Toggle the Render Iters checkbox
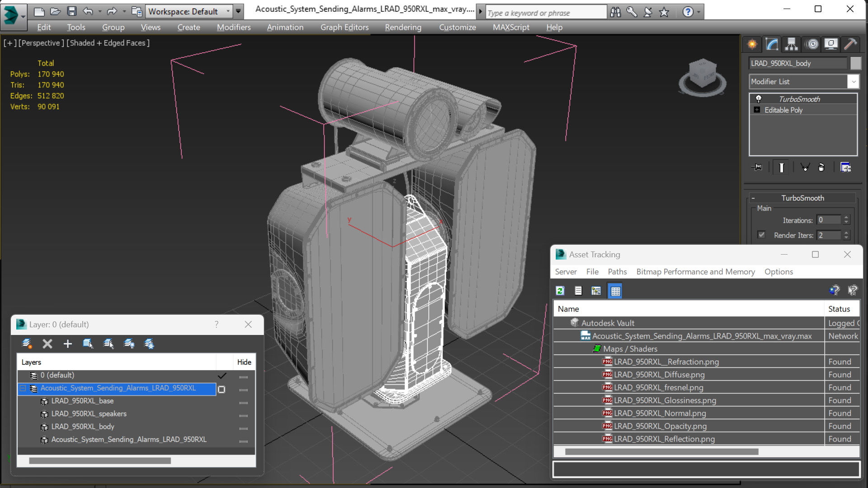Image resolution: width=868 pixels, height=488 pixels. (x=762, y=235)
